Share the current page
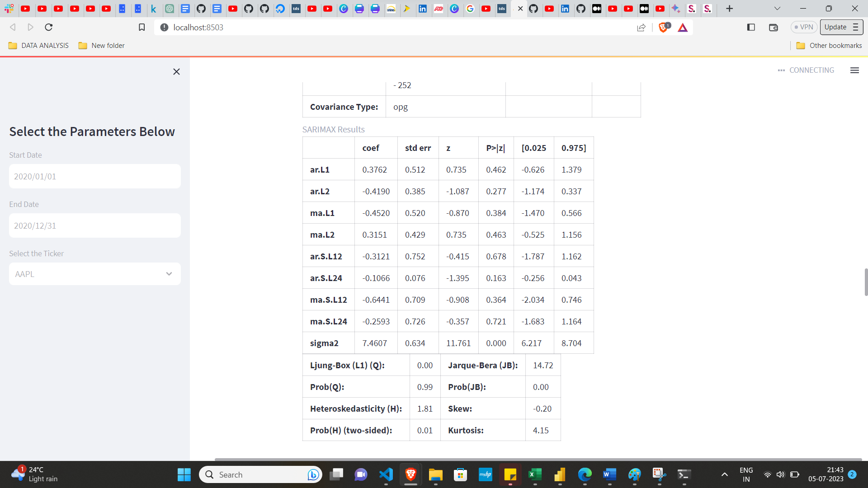 point(641,27)
